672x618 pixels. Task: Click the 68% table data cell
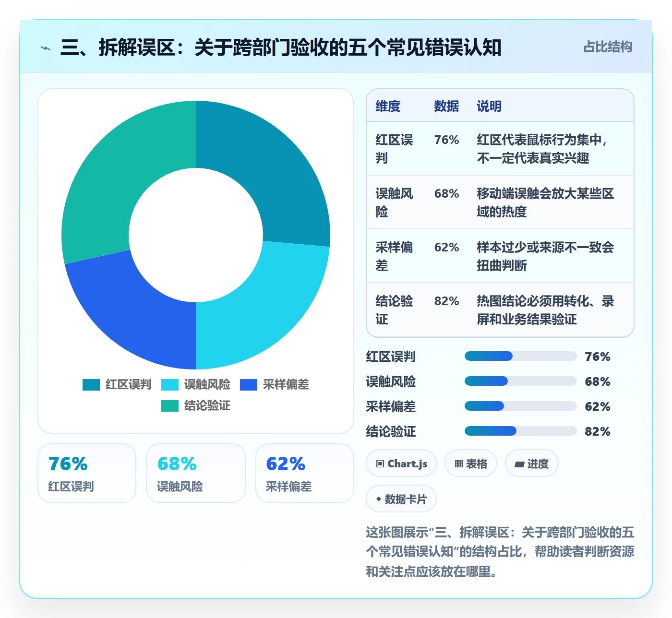(x=446, y=193)
